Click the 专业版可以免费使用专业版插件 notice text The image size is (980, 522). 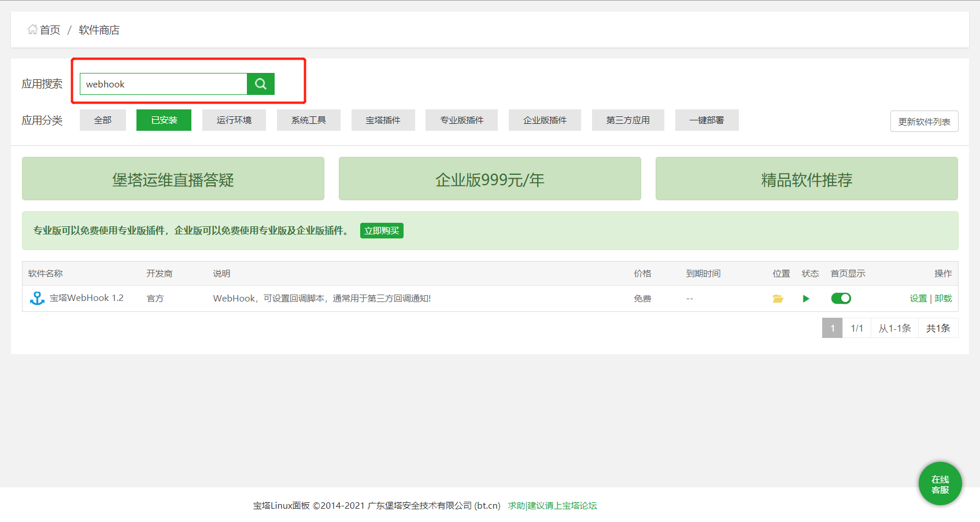[191, 230]
